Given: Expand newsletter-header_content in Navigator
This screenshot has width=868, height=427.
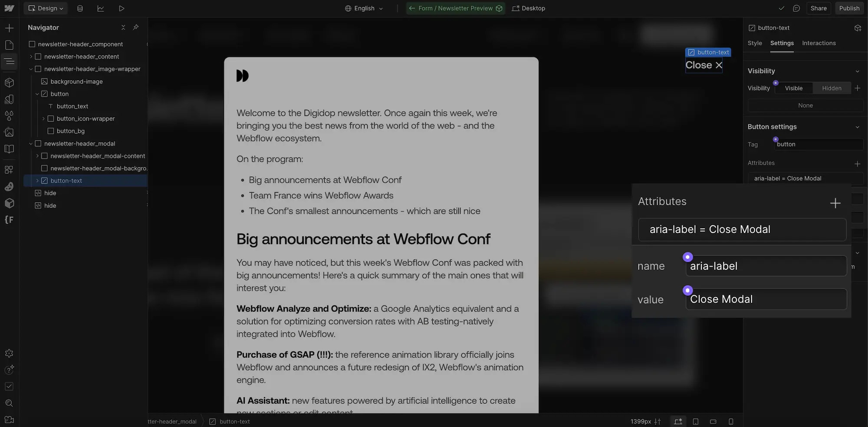Looking at the screenshot, I should pyautogui.click(x=31, y=56).
